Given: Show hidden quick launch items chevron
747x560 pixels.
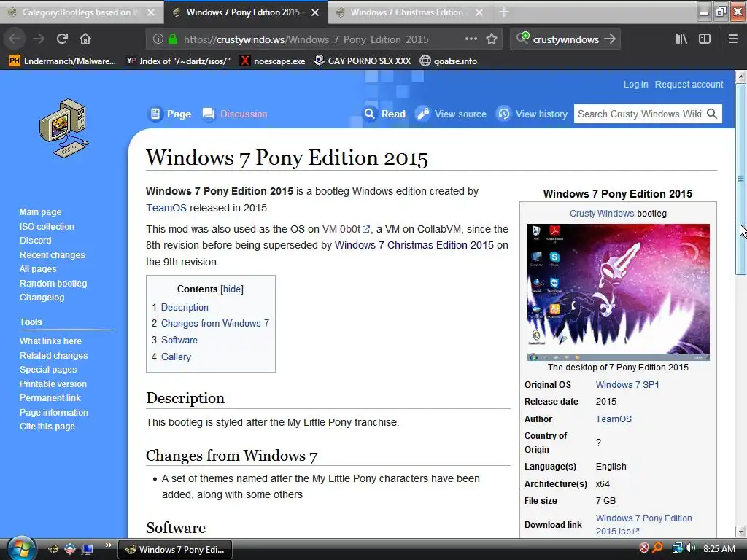Looking at the screenshot, I should coord(109,545).
